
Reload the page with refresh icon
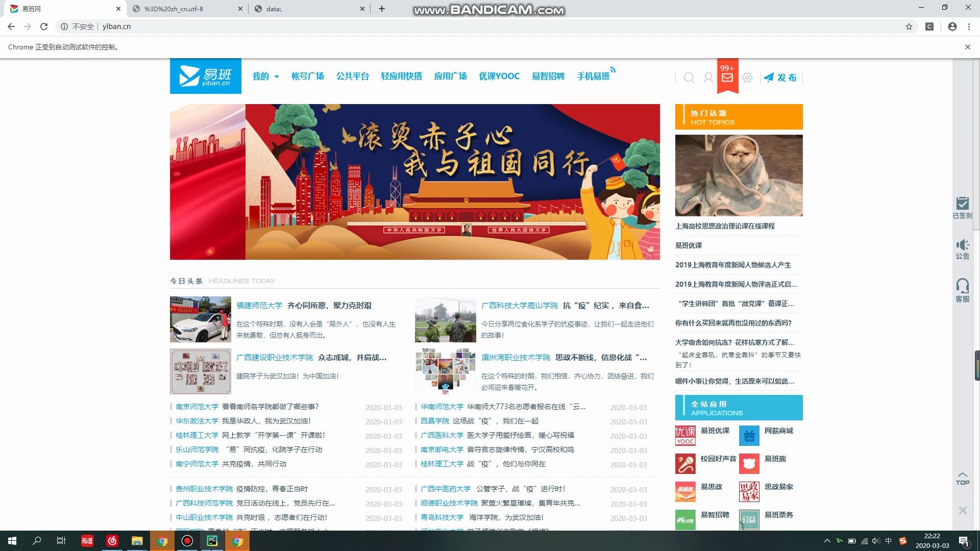coord(44,27)
